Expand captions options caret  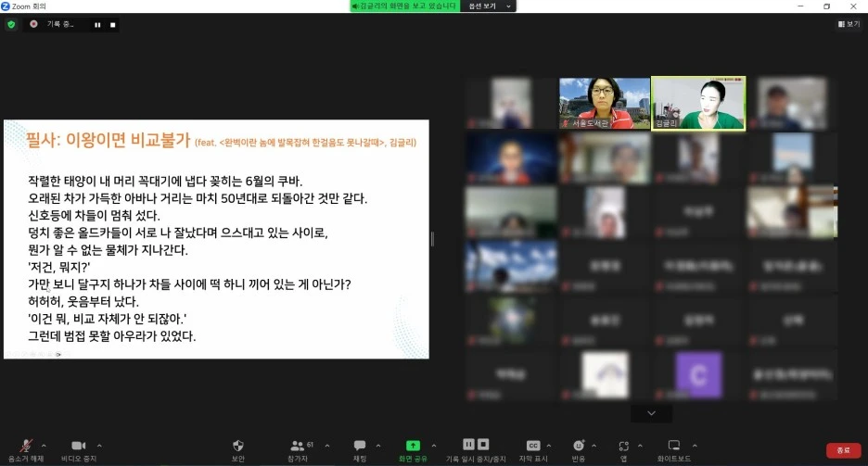[x=549, y=446]
